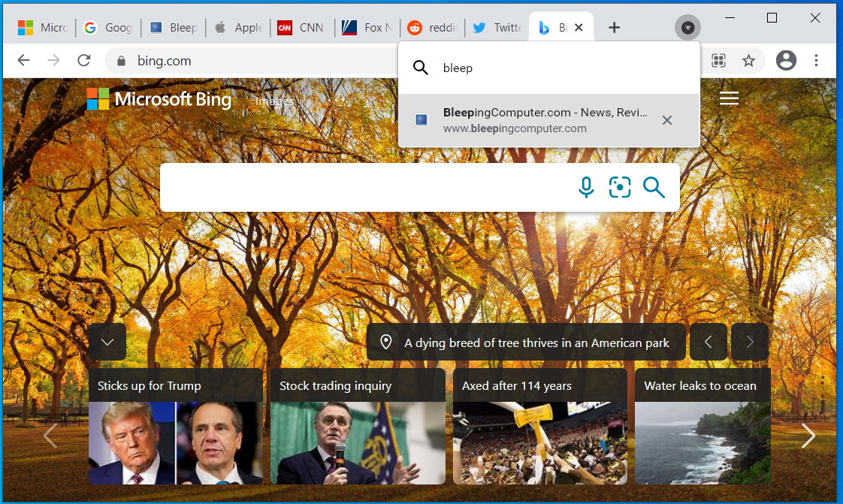Show previous Bing background image
The width and height of the screenshot is (843, 504).
[709, 343]
